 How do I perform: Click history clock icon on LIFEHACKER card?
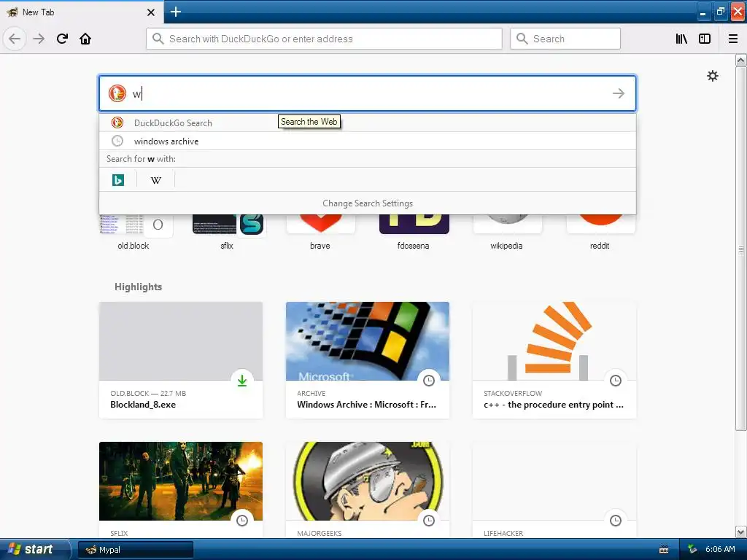click(x=616, y=521)
